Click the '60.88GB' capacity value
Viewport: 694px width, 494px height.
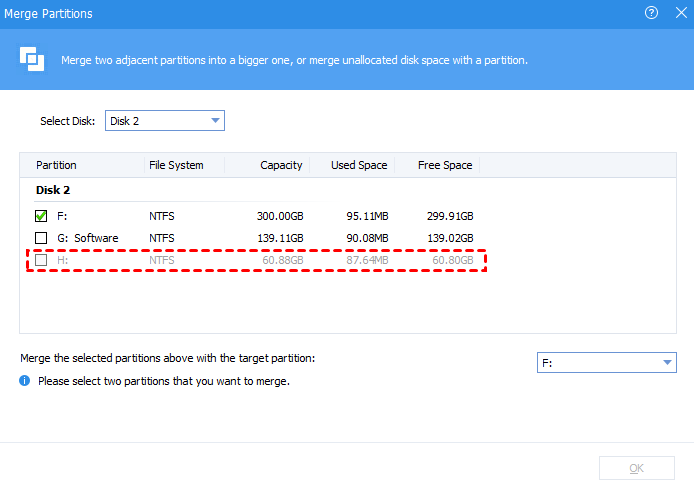pyautogui.click(x=283, y=260)
